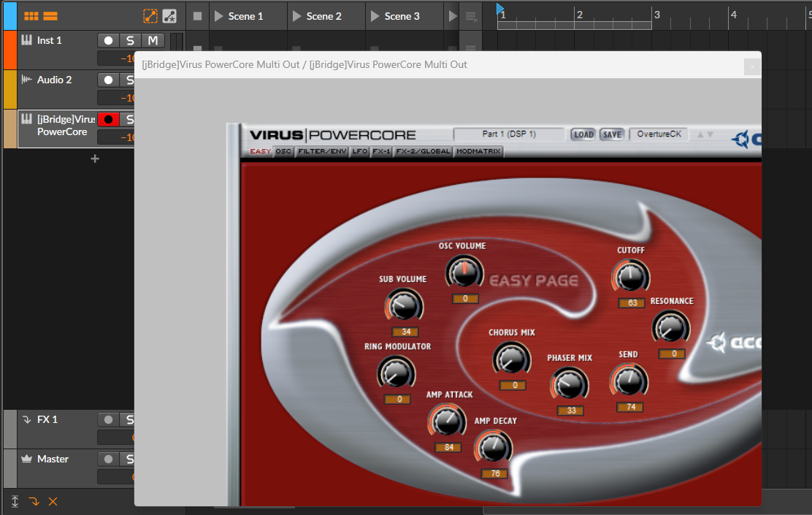The height and width of the screenshot is (515, 812).
Task: Click the CUTOFF knob
Action: tap(631, 276)
